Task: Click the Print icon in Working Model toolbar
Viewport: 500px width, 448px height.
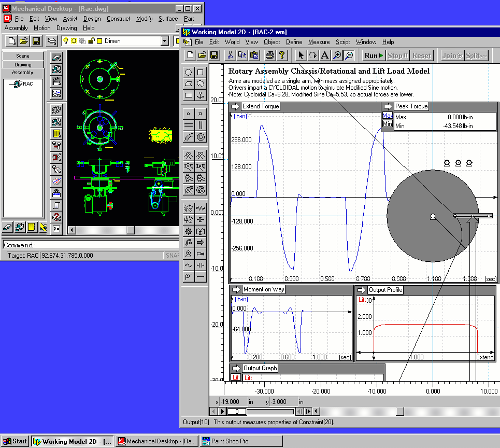Action: (270, 55)
